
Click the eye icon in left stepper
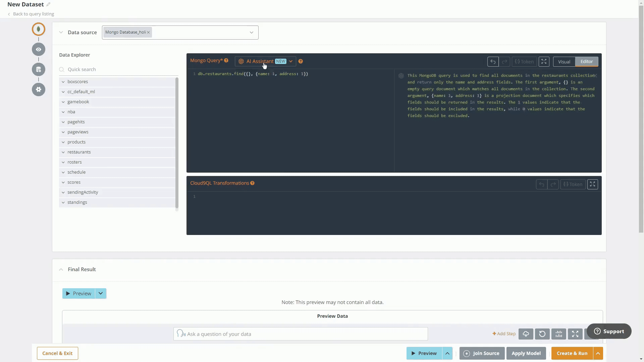[x=39, y=49]
